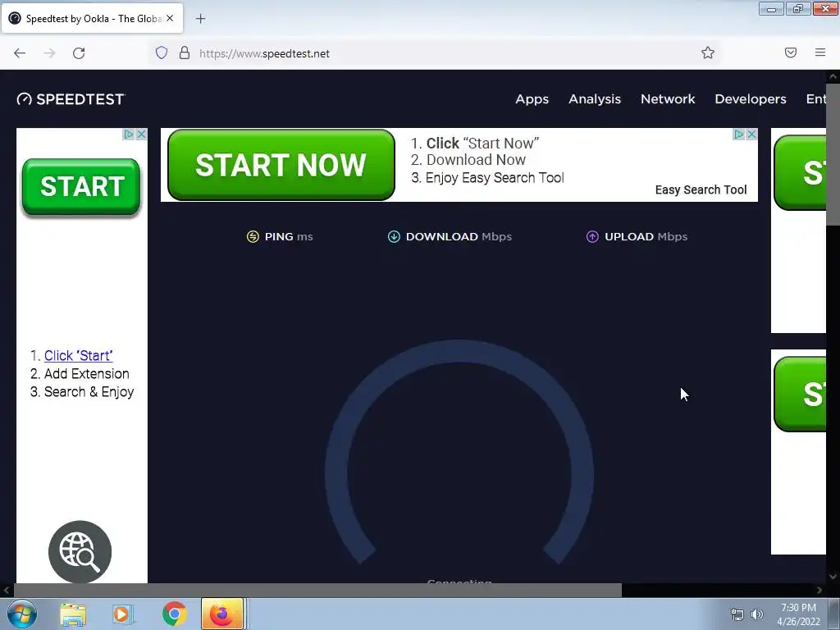This screenshot has width=840, height=630.
Task: Open the Analysis nav item
Action: tap(595, 99)
